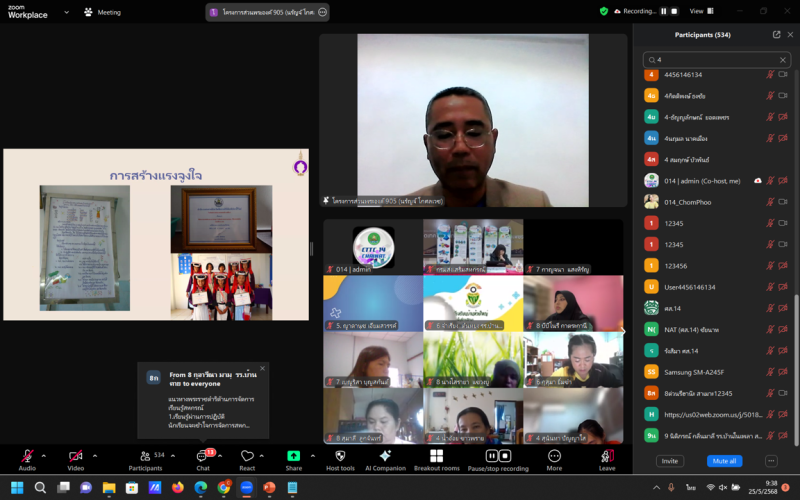Open the View layout menu

coord(702,11)
